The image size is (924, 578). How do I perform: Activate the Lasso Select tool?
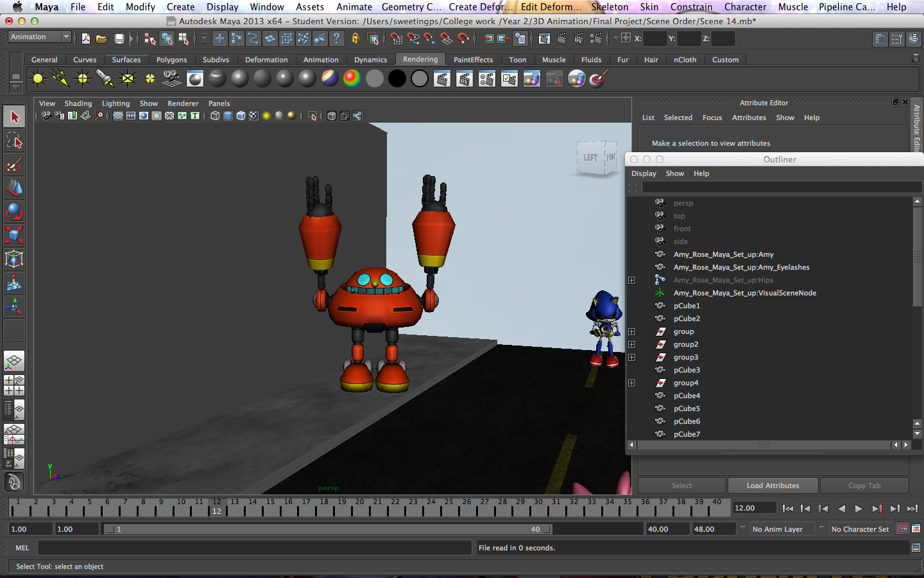(14, 141)
